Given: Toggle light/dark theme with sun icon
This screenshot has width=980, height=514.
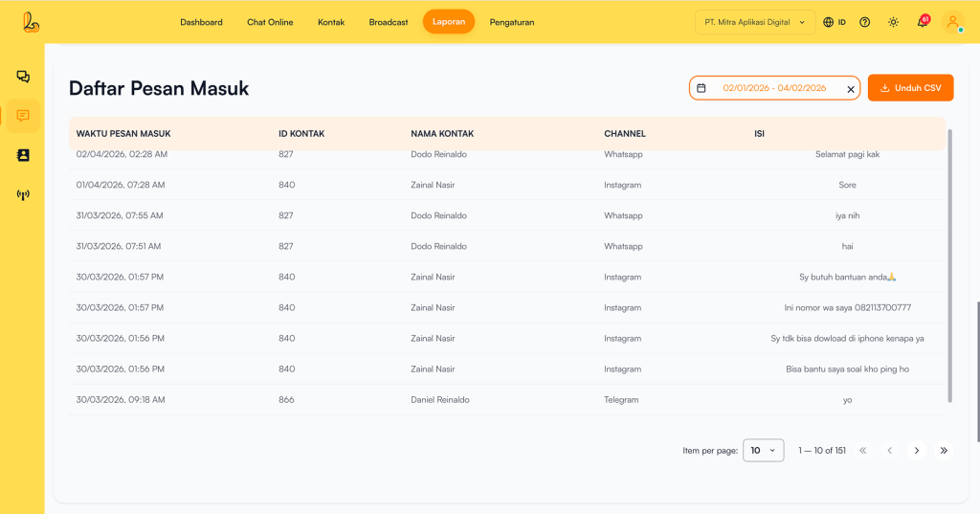Looking at the screenshot, I should coord(893,22).
